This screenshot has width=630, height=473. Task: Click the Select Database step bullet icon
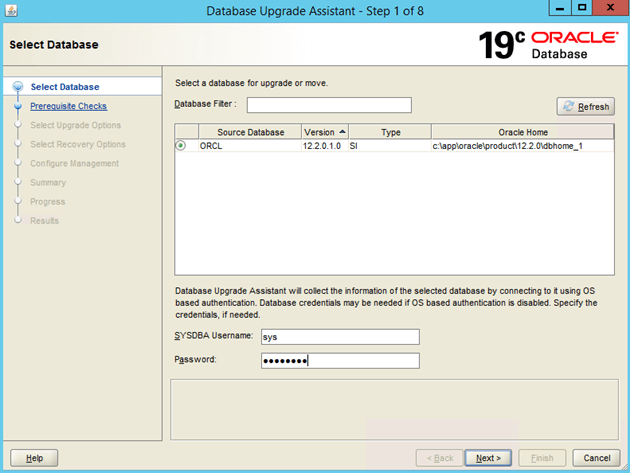[18, 87]
